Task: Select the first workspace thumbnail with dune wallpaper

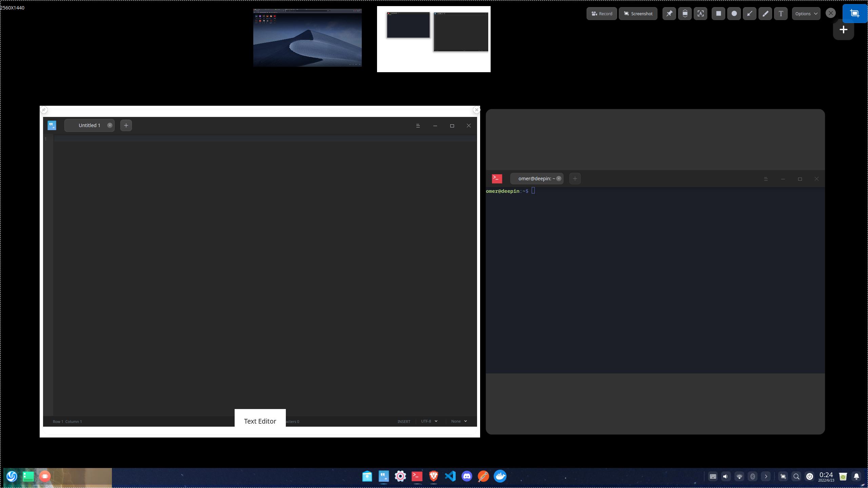Action: click(307, 38)
